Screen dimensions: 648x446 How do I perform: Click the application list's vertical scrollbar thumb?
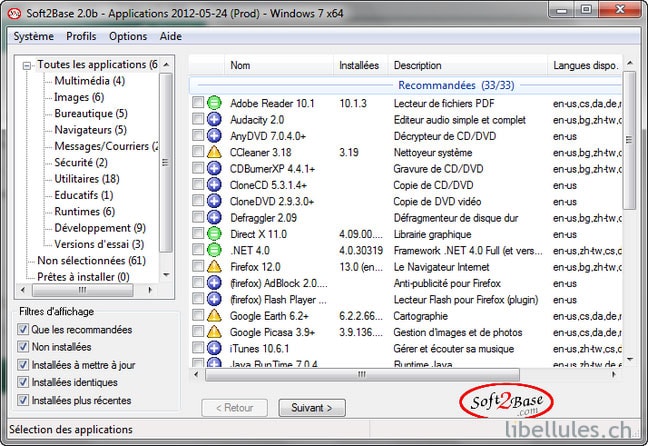629,140
